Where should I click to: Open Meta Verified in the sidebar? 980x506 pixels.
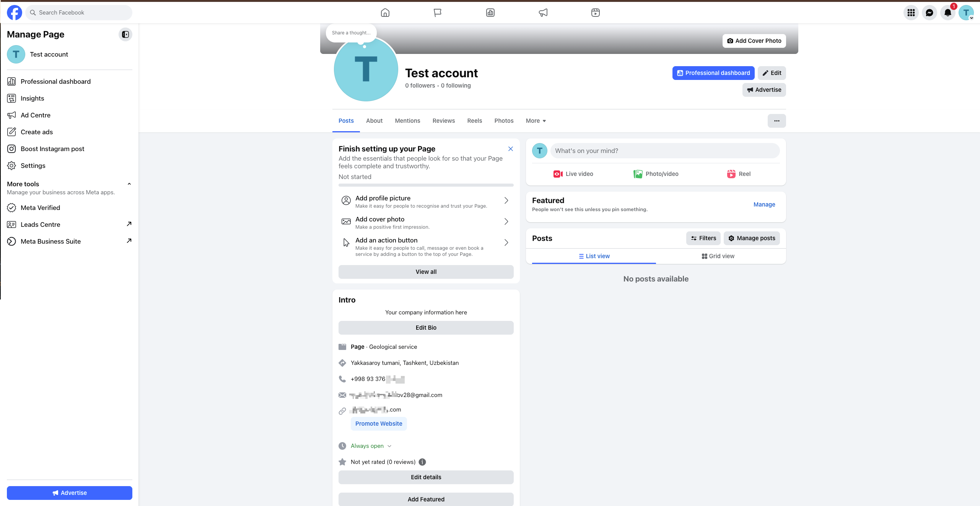pyautogui.click(x=70, y=208)
